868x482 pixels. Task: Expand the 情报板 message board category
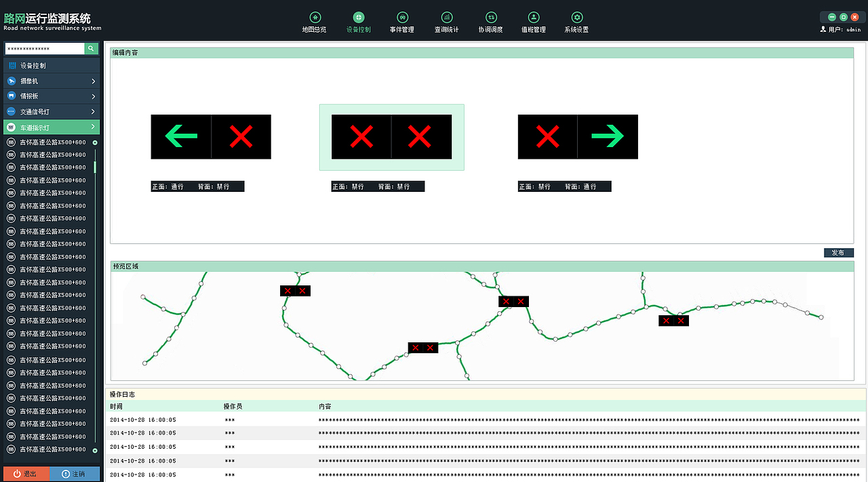52,96
